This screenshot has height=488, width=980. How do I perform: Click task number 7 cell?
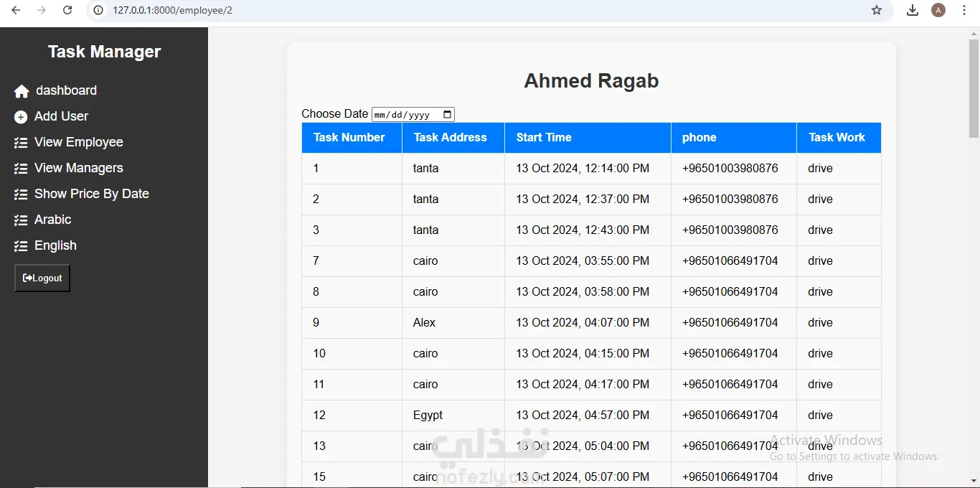(x=352, y=261)
